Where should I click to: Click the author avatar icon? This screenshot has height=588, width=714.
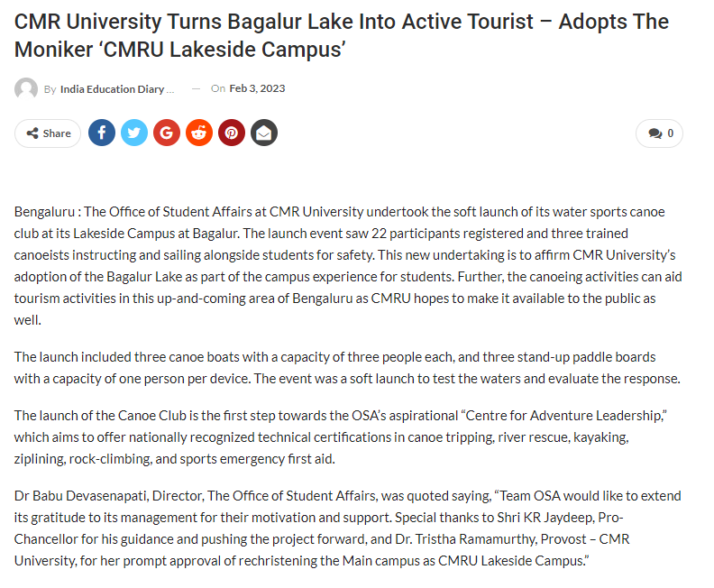[26, 88]
